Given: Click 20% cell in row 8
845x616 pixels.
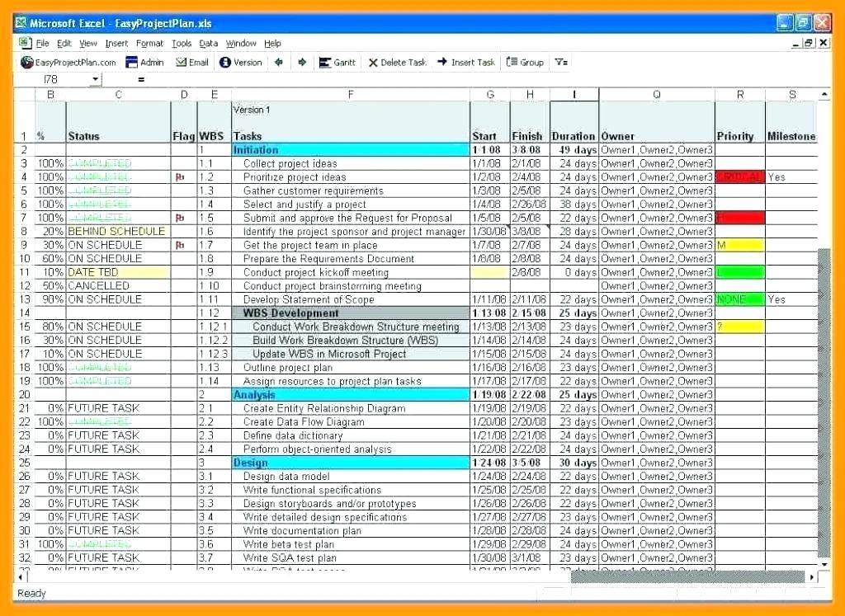Looking at the screenshot, I should [x=50, y=232].
